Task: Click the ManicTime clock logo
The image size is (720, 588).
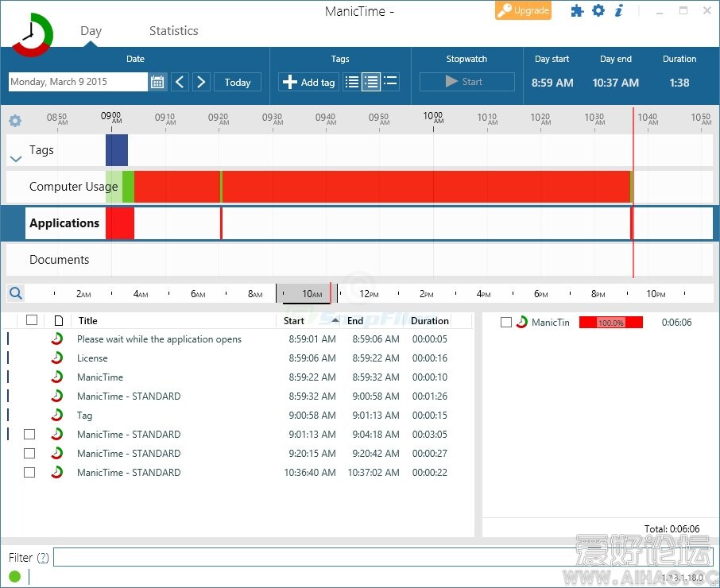Action: click(x=32, y=34)
